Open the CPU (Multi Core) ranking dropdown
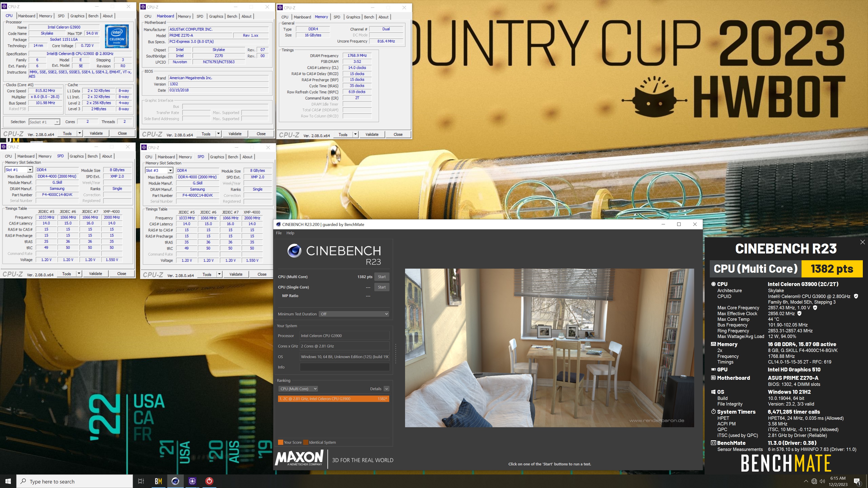 pos(298,389)
